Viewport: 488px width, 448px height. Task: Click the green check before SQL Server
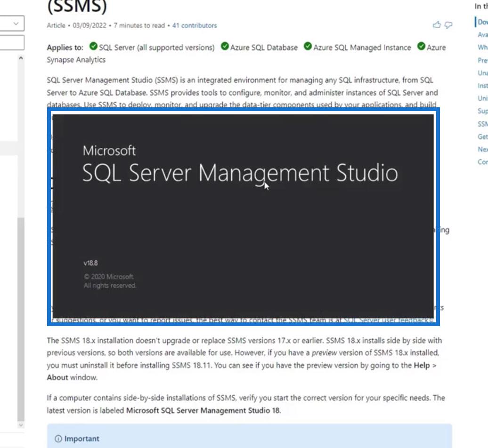[x=93, y=46]
